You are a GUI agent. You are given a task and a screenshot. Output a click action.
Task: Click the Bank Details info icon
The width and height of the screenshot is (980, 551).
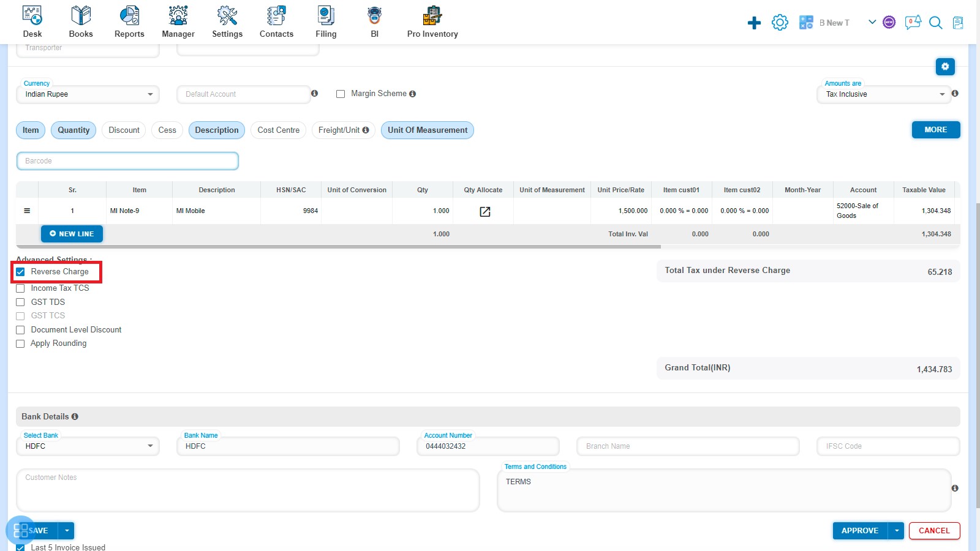(75, 416)
